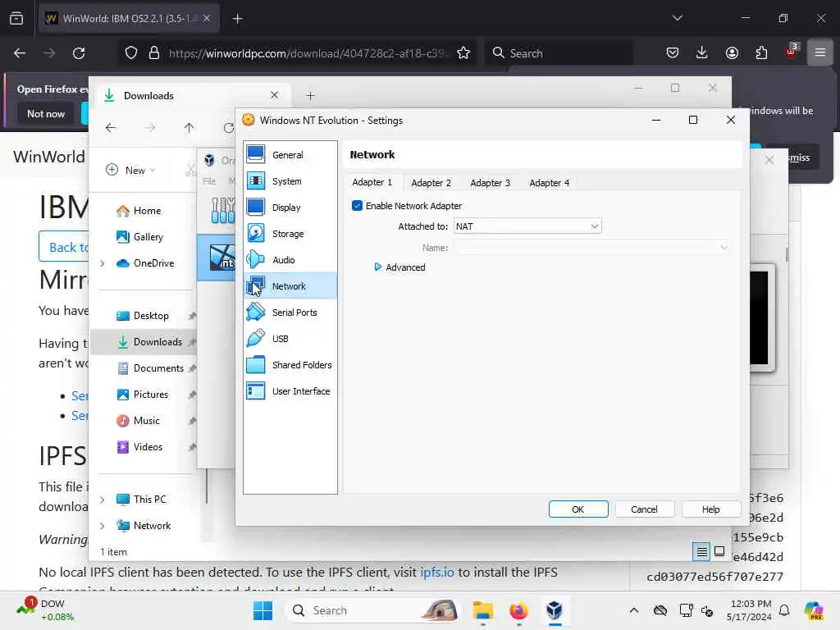Screen dimensions: 840x630
Task: Open Videos in File Explorer sidebar
Action: click(x=139, y=447)
